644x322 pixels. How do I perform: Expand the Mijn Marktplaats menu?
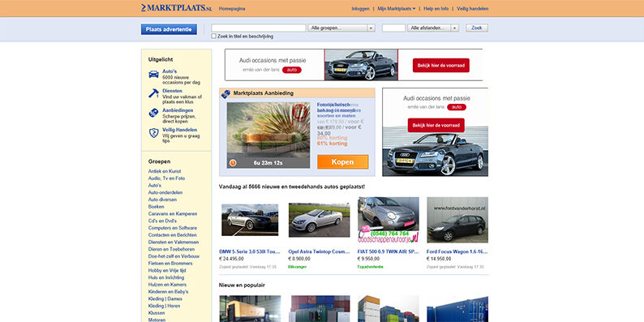[397, 9]
